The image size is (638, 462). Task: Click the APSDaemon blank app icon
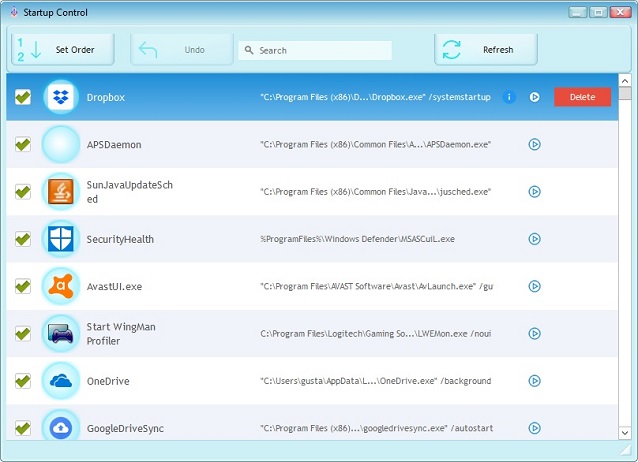61,144
